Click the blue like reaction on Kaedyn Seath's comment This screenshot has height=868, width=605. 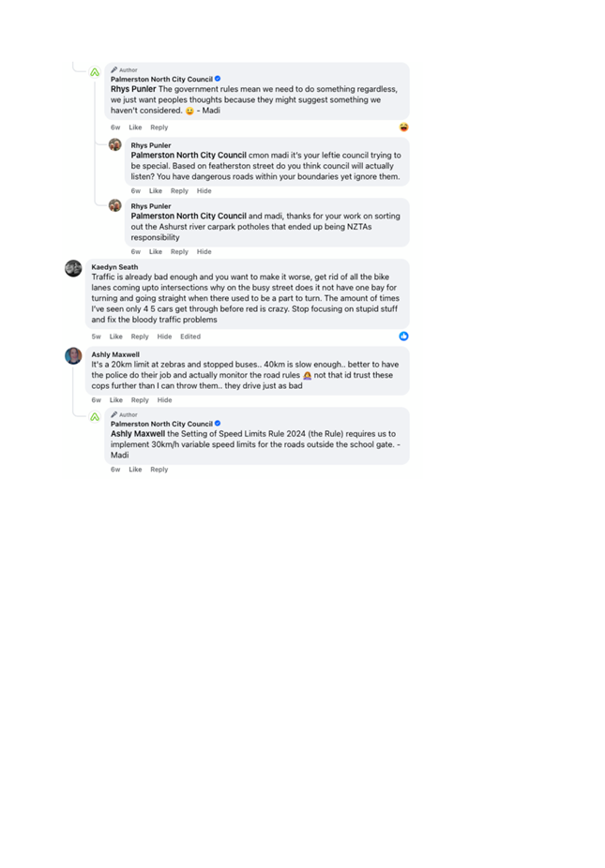(x=404, y=336)
